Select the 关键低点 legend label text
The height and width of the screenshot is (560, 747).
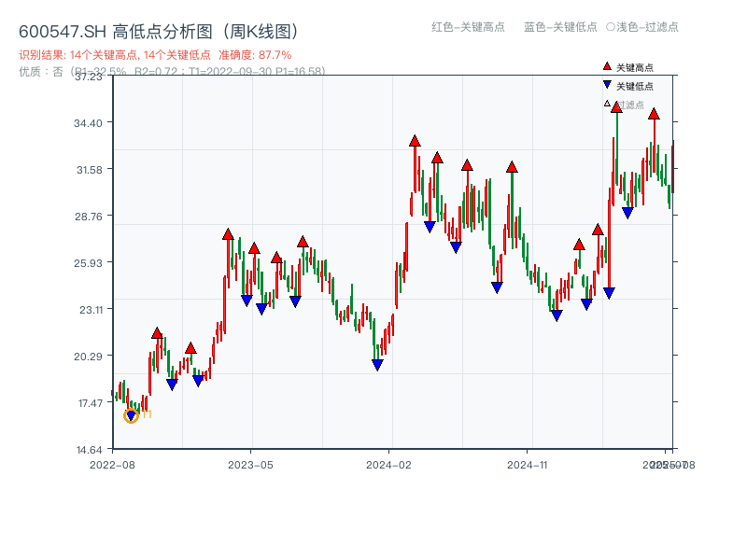(x=635, y=86)
